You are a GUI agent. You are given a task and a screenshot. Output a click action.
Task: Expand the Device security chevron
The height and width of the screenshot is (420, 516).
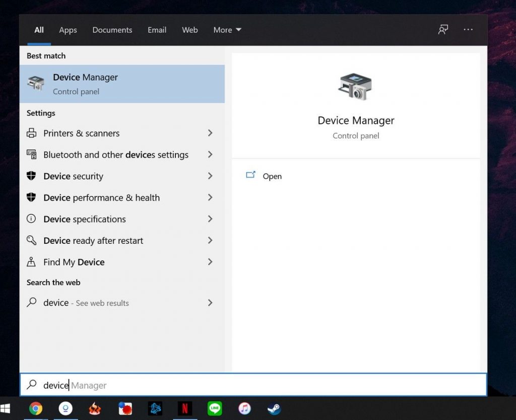point(210,176)
